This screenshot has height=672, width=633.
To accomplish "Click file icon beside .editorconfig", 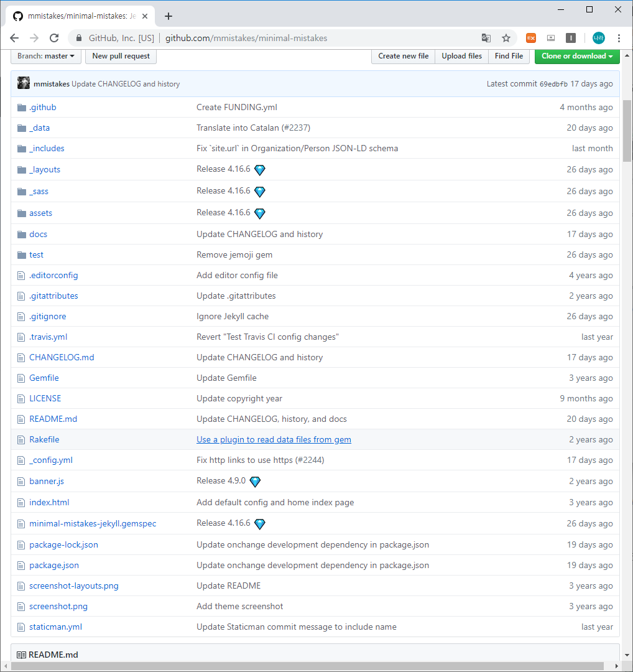I will pos(21,276).
